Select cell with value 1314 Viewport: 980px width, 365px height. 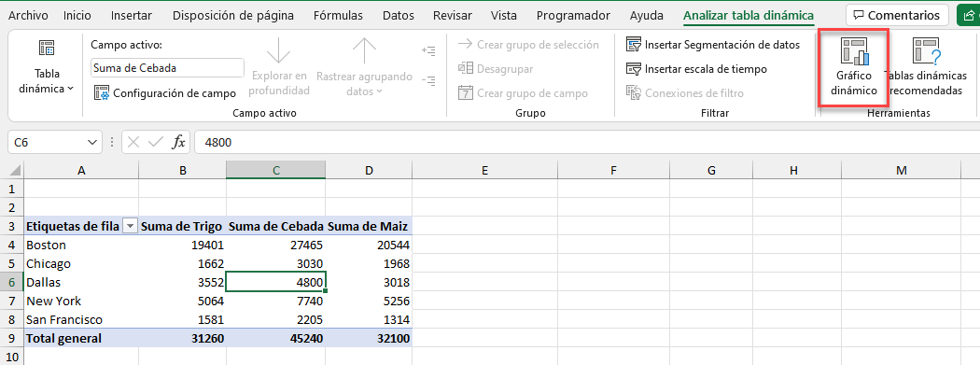(x=369, y=320)
